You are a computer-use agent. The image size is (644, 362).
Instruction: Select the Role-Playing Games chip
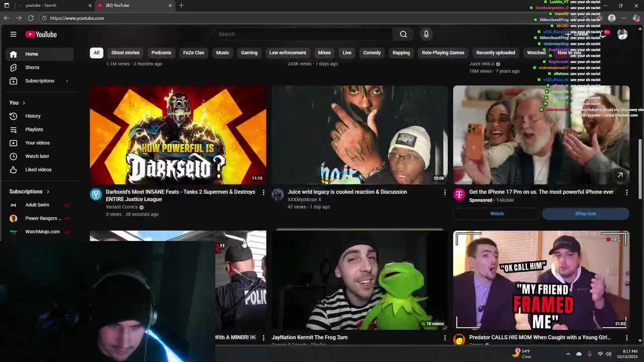point(443,53)
